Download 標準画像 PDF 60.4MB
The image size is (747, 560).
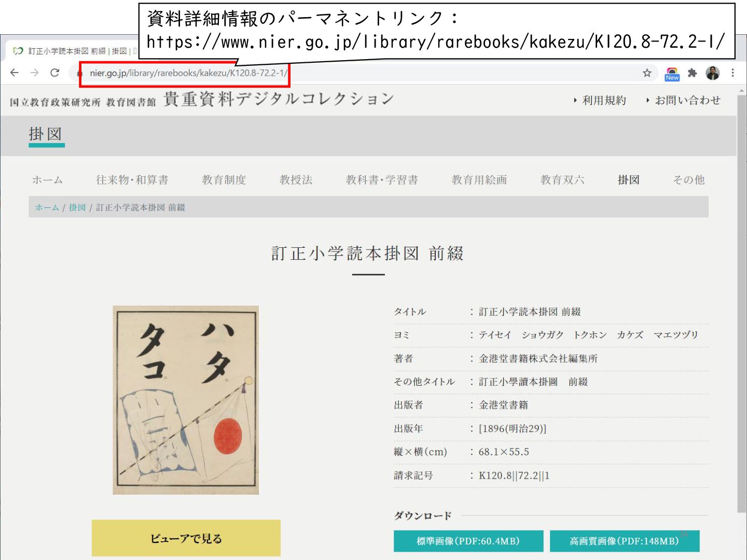[468, 541]
